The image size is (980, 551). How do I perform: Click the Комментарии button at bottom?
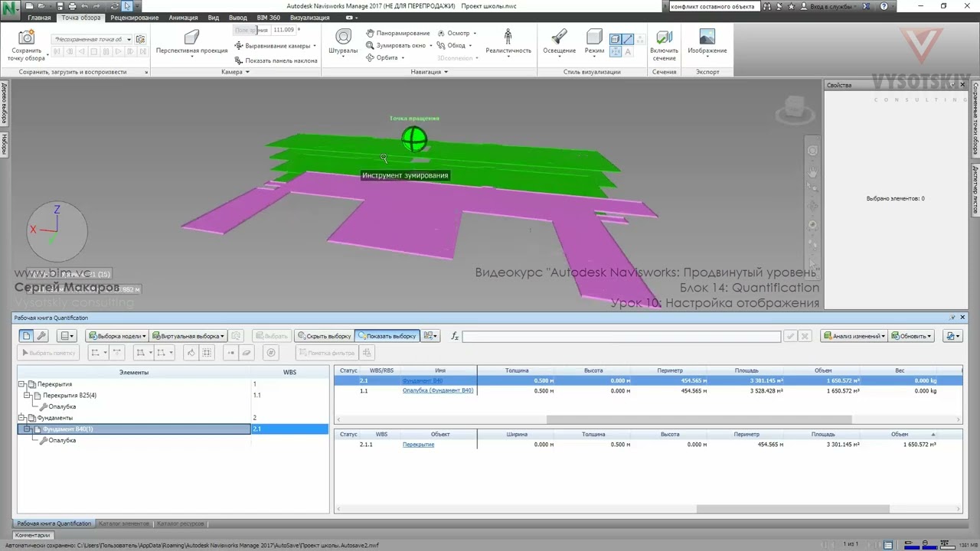[x=32, y=535]
